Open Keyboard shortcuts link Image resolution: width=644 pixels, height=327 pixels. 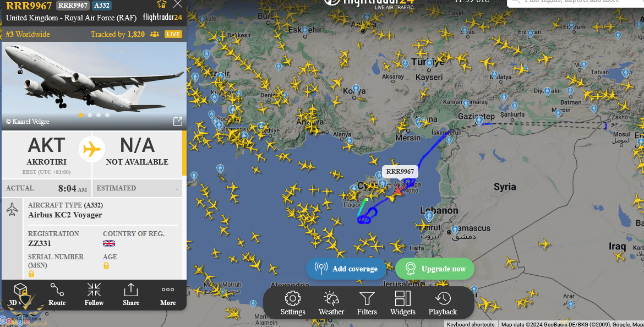[x=470, y=324]
